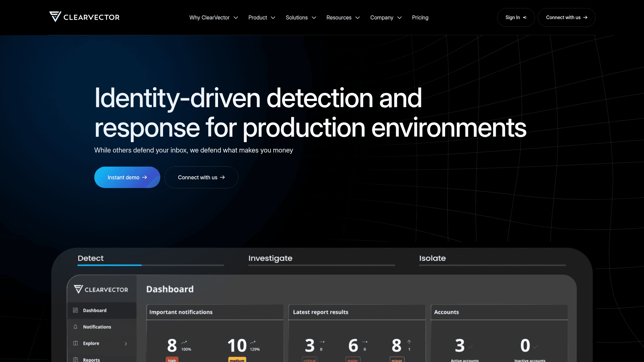644x362 pixels.
Task: Click the Sign In button
Action: tap(516, 17)
